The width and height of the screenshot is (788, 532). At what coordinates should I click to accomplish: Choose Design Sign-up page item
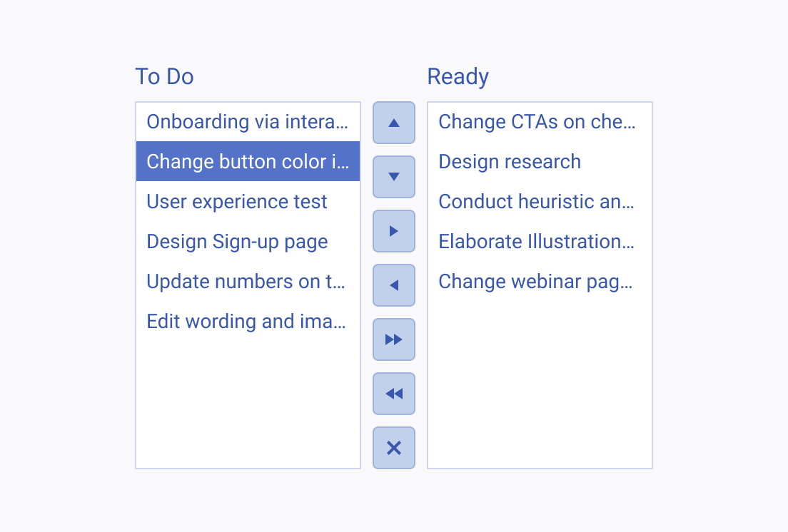point(248,242)
